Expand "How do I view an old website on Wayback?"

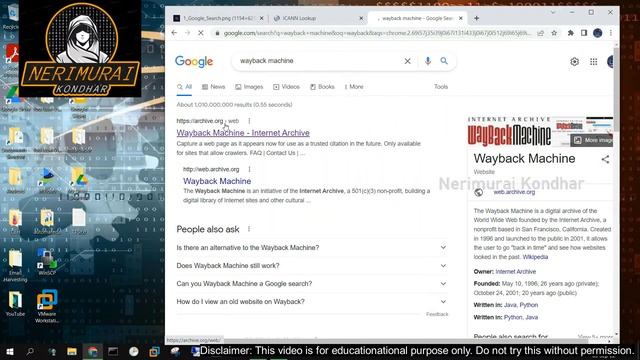coord(312,302)
